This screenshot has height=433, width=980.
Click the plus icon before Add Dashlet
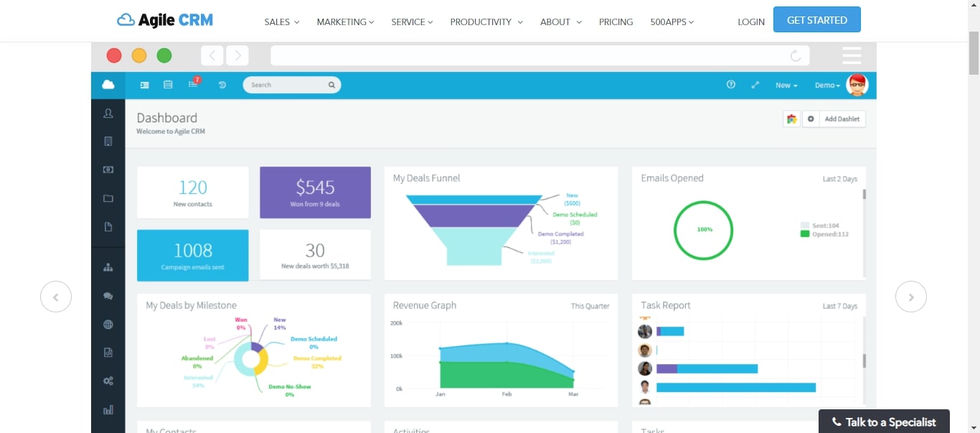coord(811,119)
